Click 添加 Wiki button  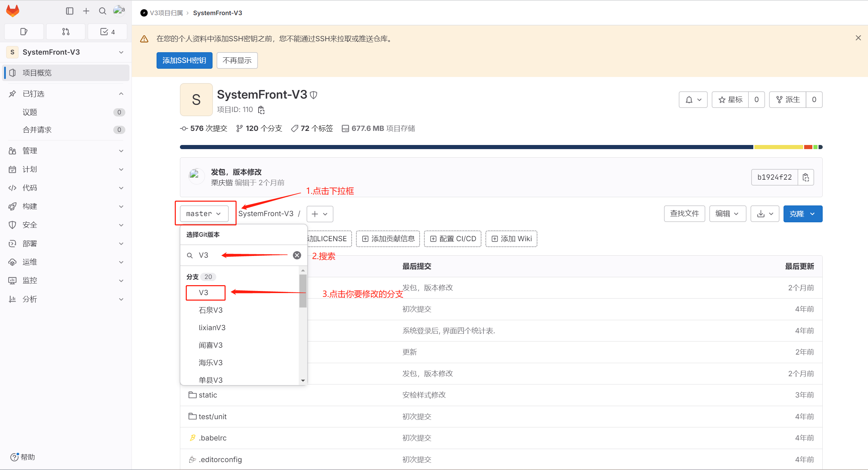(511, 239)
